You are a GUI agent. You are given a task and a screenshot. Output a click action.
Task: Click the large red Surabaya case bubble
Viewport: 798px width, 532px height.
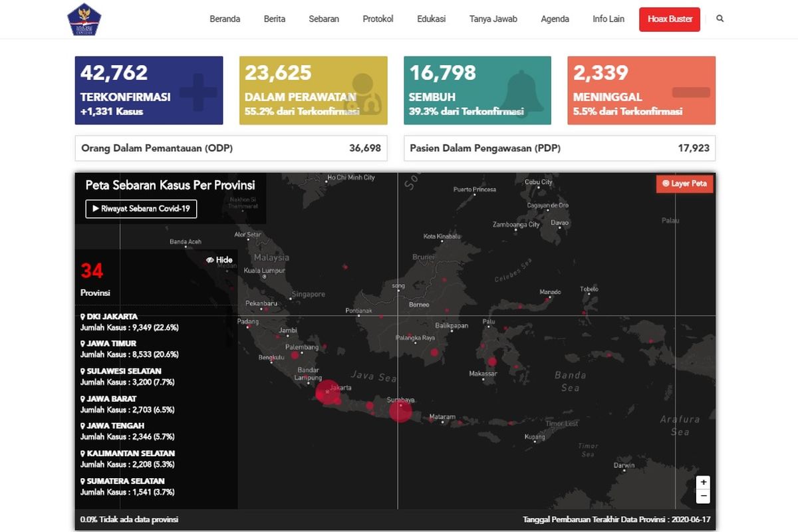click(x=400, y=410)
